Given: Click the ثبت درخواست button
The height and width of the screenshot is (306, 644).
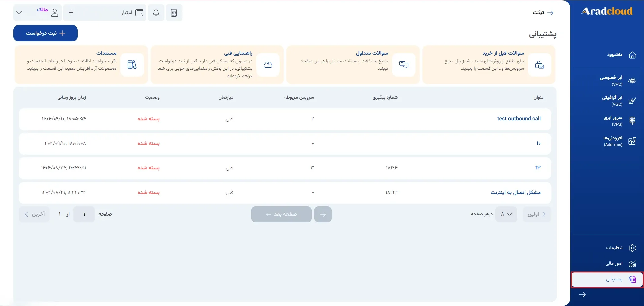Looking at the screenshot, I should point(46,33).
